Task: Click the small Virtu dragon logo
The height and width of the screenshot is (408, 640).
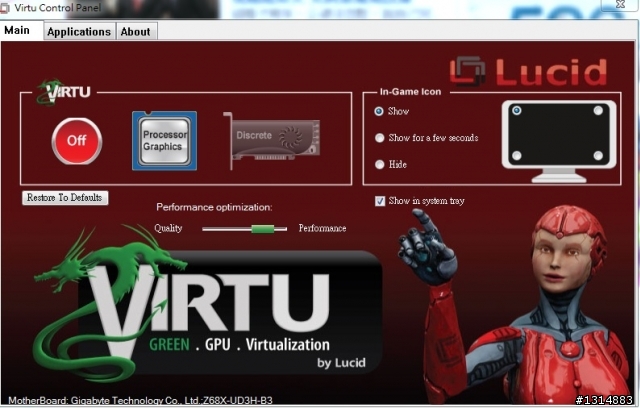Action: (x=64, y=92)
